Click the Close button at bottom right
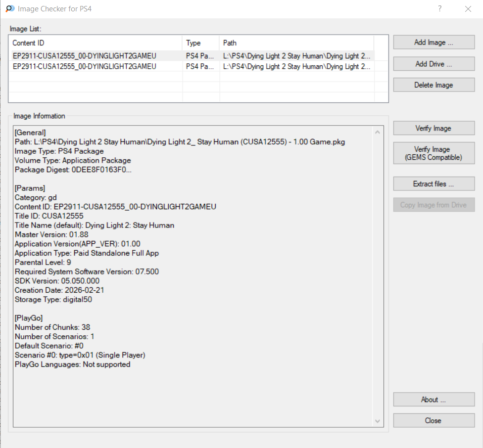This screenshot has width=483, height=448. [434, 420]
